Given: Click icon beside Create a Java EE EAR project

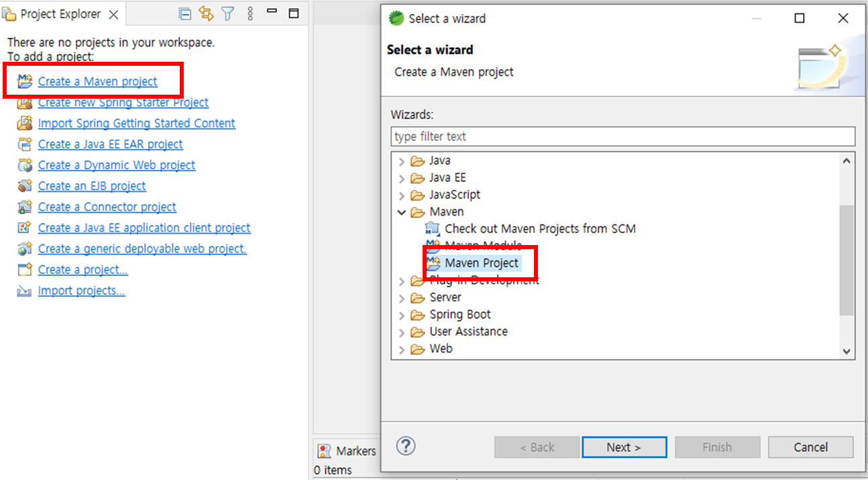Looking at the screenshot, I should tap(25, 144).
